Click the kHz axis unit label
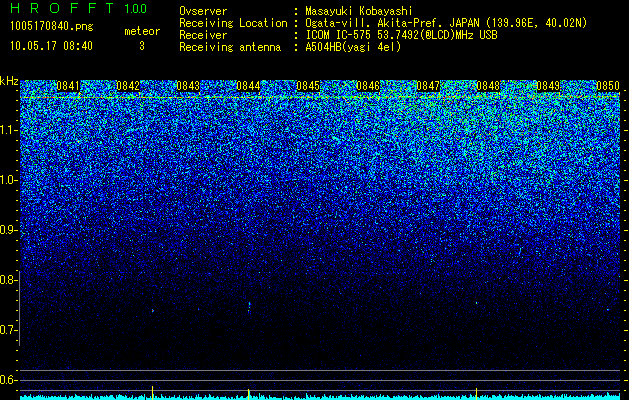The width and height of the screenshot is (629, 400). click(x=9, y=81)
